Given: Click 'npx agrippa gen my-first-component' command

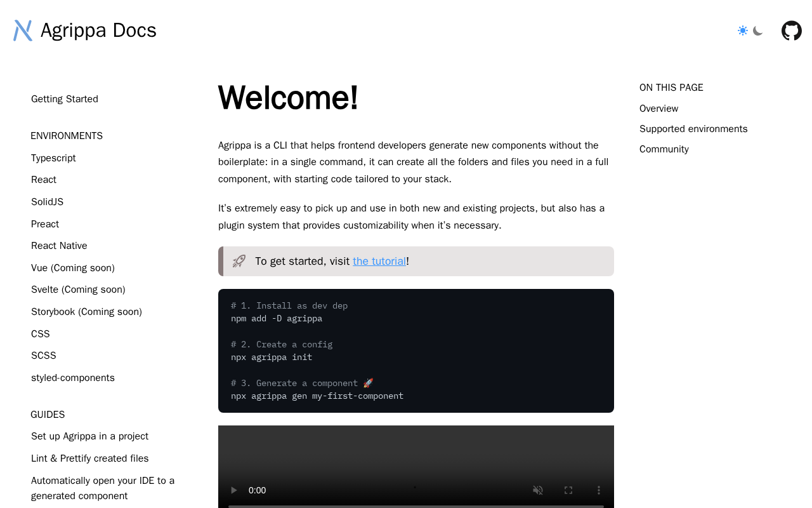Looking at the screenshot, I should 317,396.
